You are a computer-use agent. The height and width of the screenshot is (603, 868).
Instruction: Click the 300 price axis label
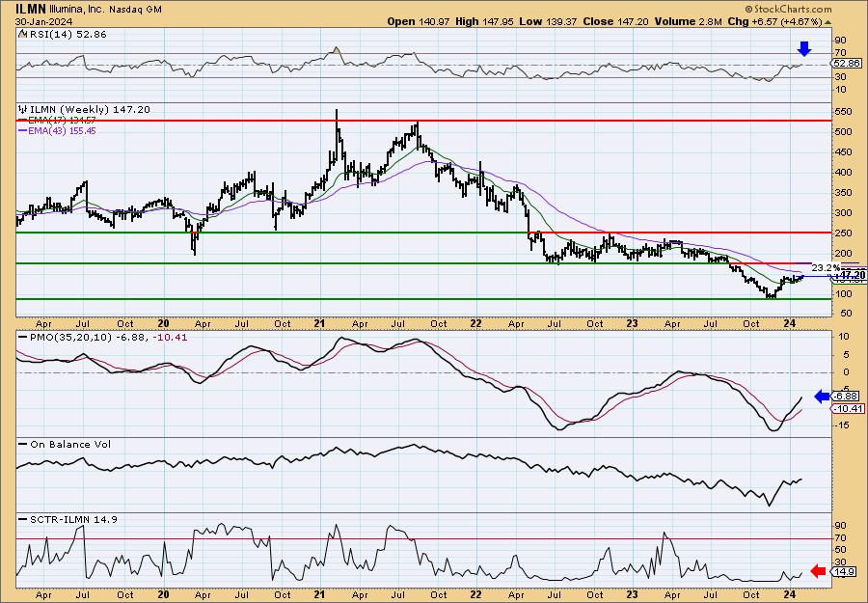click(844, 213)
